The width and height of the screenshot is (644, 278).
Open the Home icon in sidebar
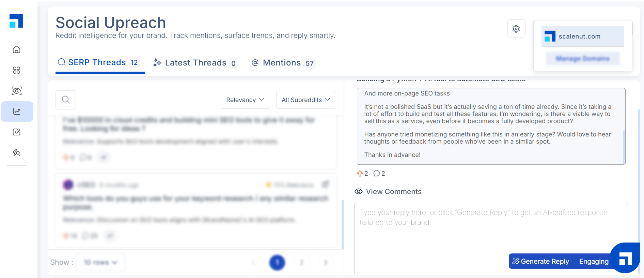[16, 50]
